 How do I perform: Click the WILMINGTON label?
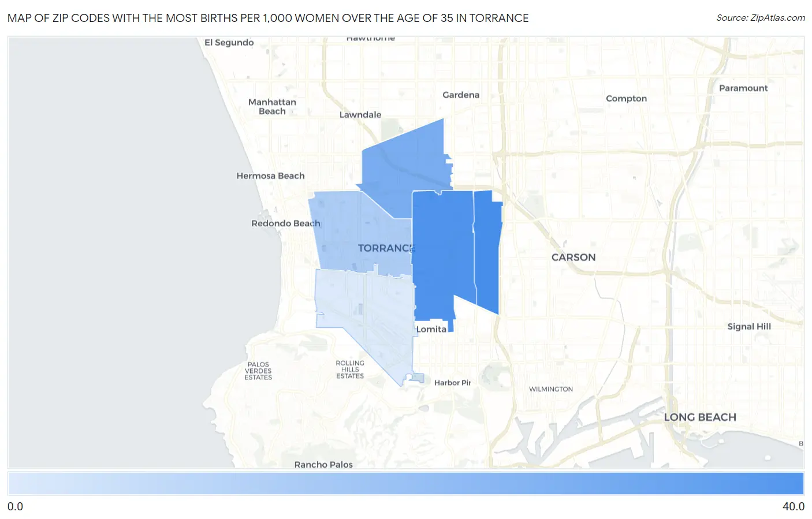click(551, 389)
